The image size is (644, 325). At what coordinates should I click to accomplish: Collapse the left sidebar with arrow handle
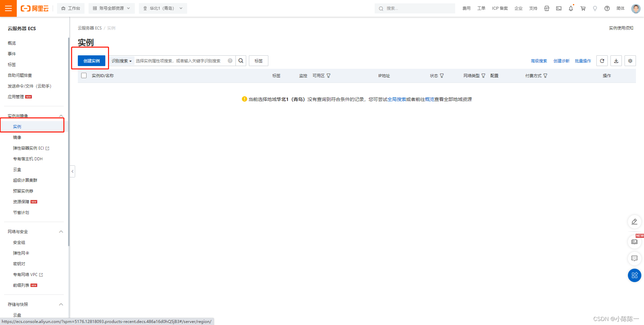pos(72,171)
